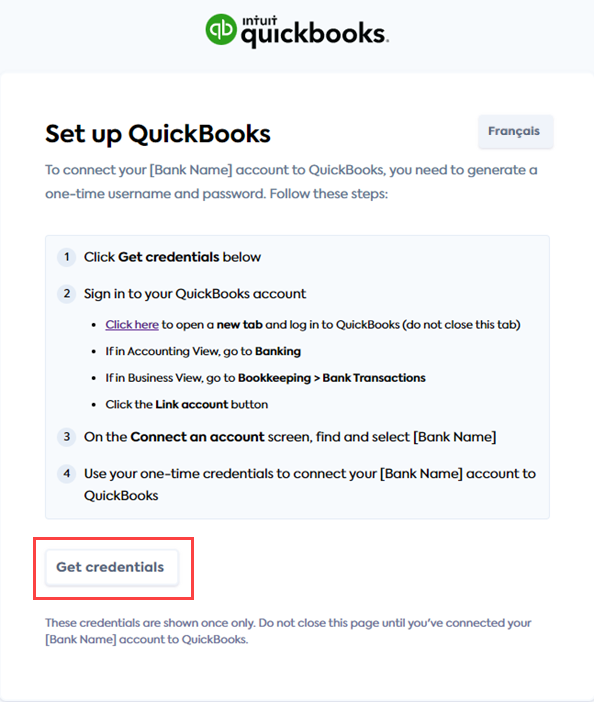Select the step 1 number badge

67,257
